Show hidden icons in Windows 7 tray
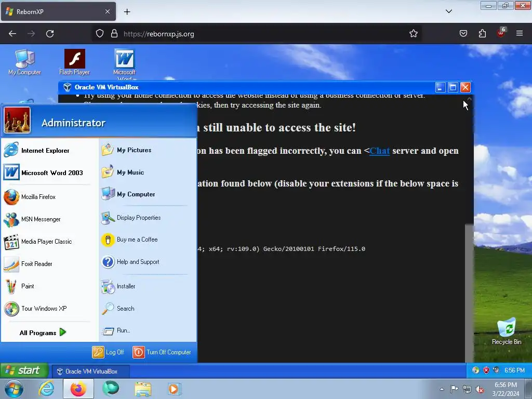This screenshot has height=399, width=532. [x=442, y=389]
